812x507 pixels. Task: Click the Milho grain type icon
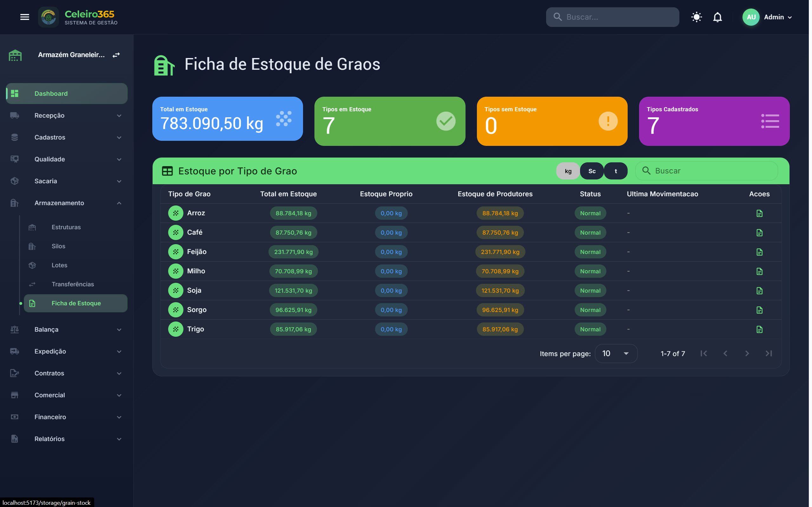coord(175,271)
